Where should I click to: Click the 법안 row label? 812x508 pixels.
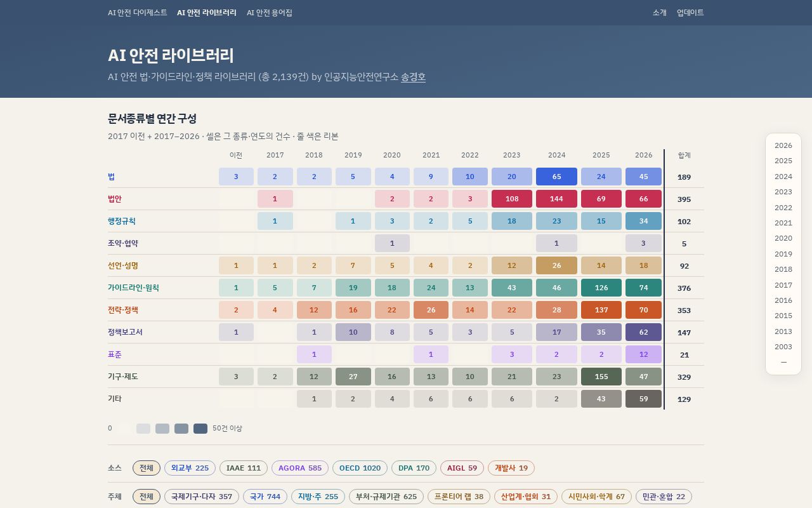115,199
